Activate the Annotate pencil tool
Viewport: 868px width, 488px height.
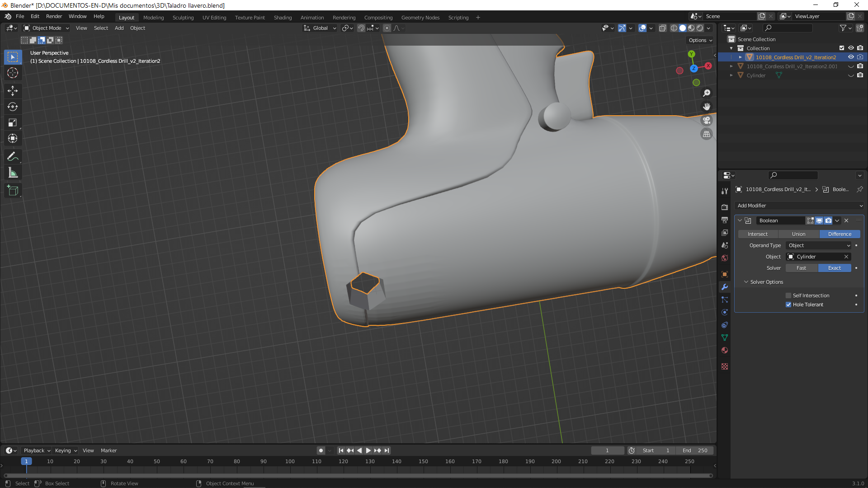click(13, 157)
